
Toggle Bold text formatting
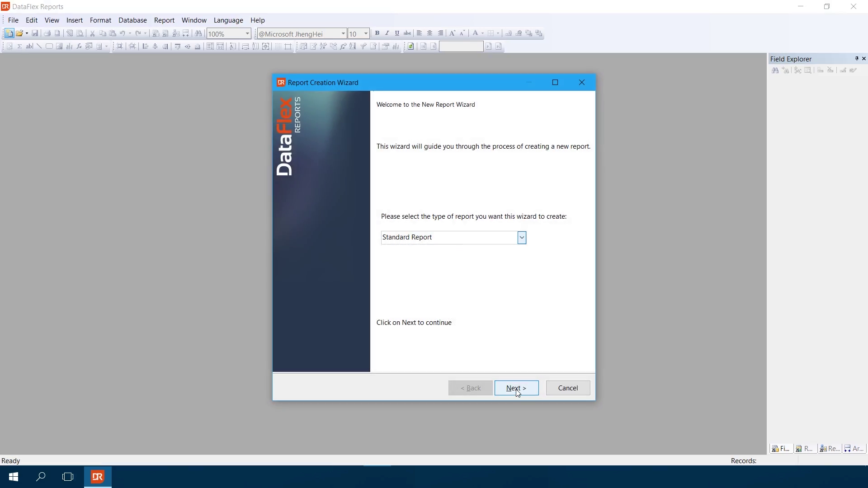tap(377, 33)
